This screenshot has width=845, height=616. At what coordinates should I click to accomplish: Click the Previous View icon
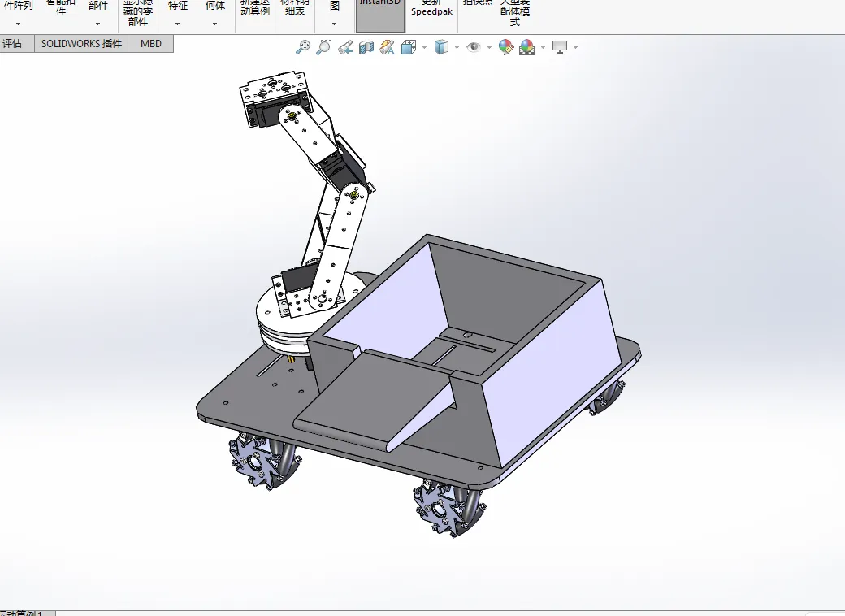[x=345, y=47]
